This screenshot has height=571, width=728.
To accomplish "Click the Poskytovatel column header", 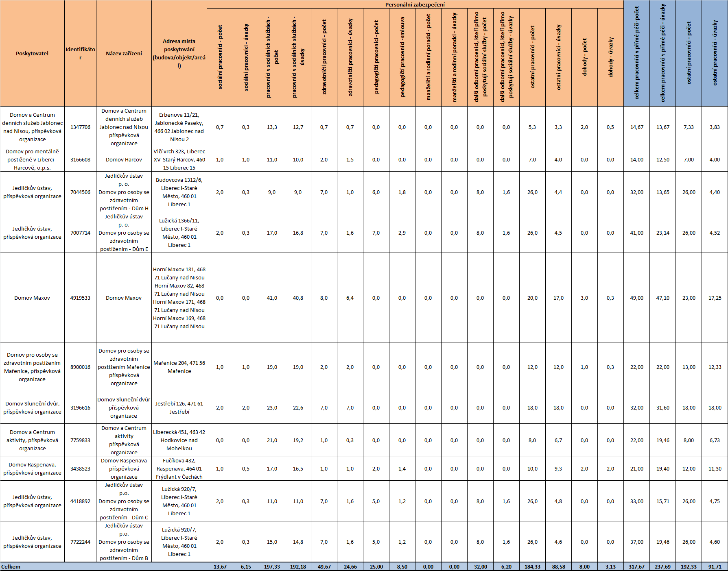I will pos(32,53).
